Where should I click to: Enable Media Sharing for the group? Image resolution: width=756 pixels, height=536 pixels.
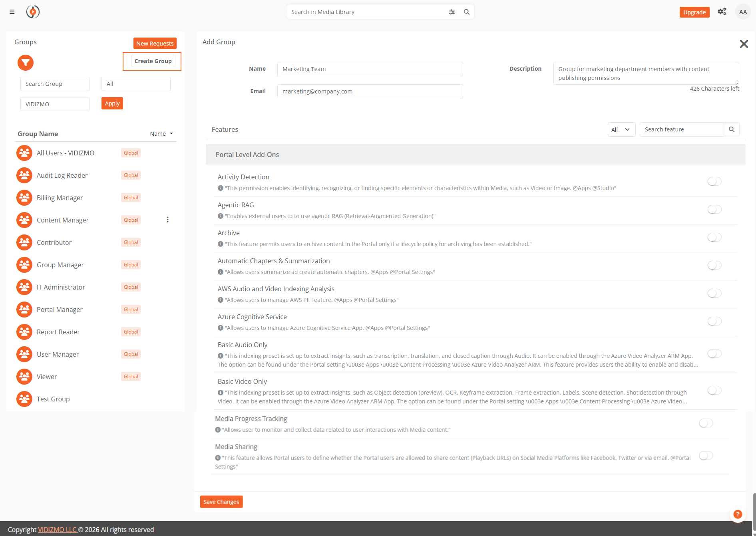706,455
